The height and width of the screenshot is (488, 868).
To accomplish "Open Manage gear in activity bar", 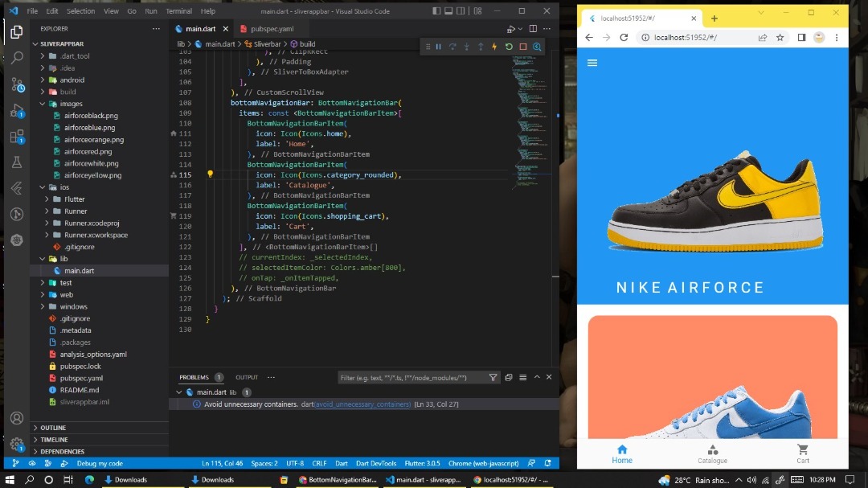I will (x=17, y=444).
